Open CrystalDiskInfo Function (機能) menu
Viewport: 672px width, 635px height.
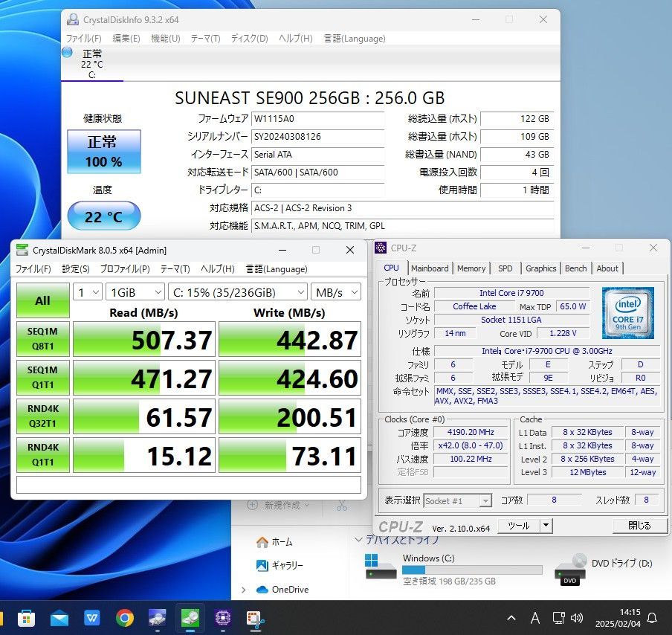pos(166,39)
